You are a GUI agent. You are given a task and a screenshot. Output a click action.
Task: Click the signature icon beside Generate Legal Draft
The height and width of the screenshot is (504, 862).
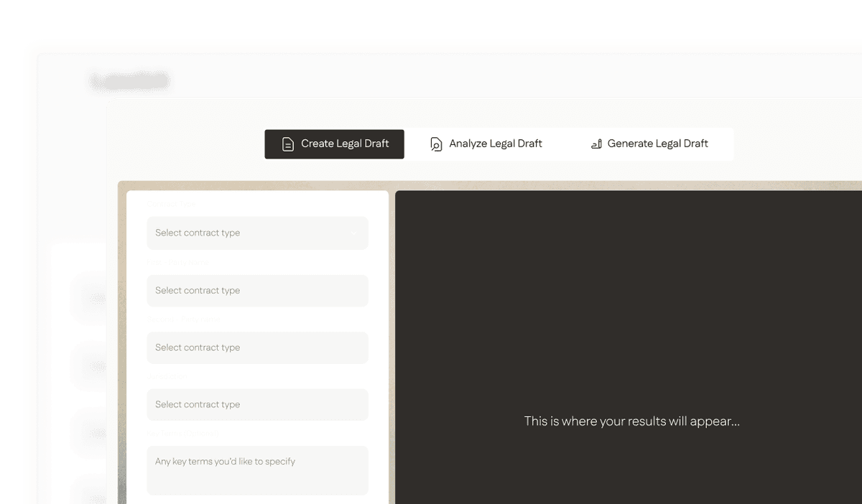(595, 144)
